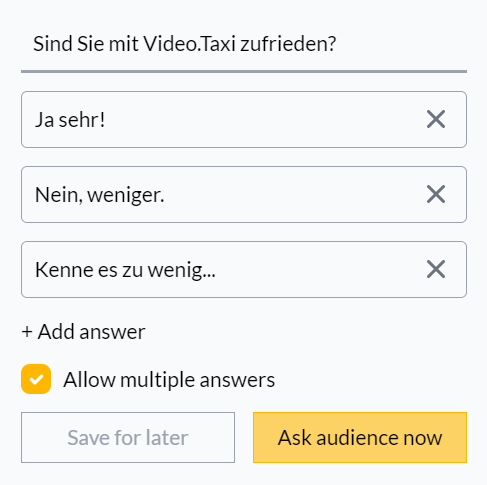487x485 pixels.
Task: Click the Save for later button
Action: (x=128, y=437)
